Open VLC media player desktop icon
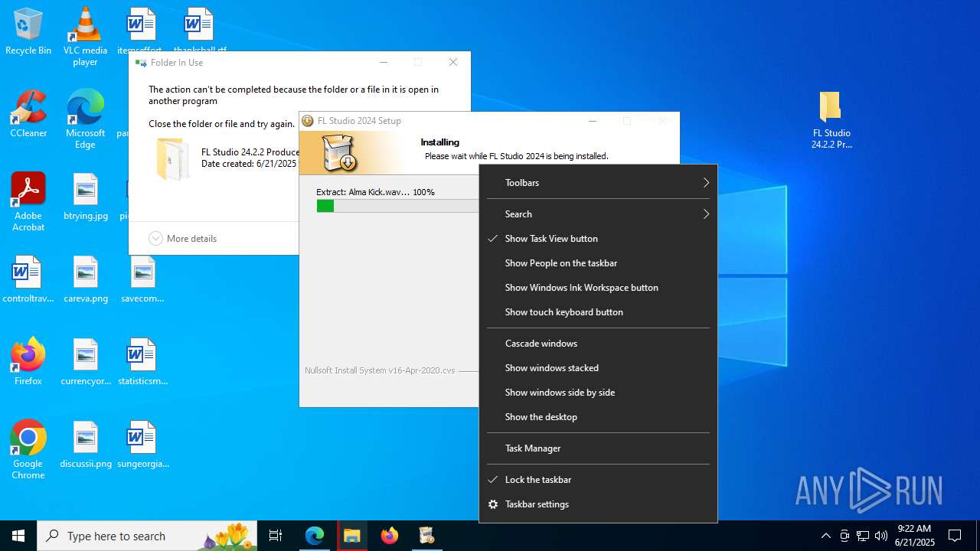Screen dimensions: 980x551 pos(85,37)
